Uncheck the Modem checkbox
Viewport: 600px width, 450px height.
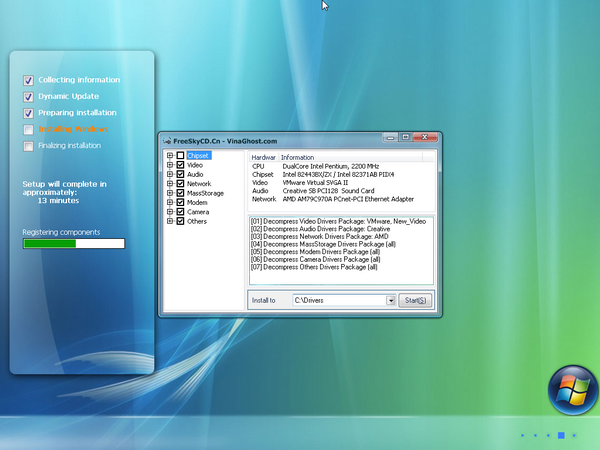point(180,202)
